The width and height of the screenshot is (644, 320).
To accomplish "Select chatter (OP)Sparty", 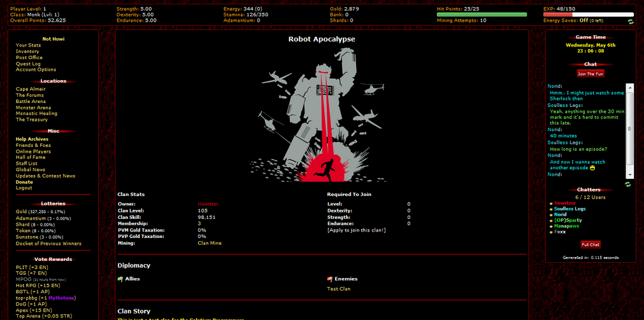I will [568, 220].
